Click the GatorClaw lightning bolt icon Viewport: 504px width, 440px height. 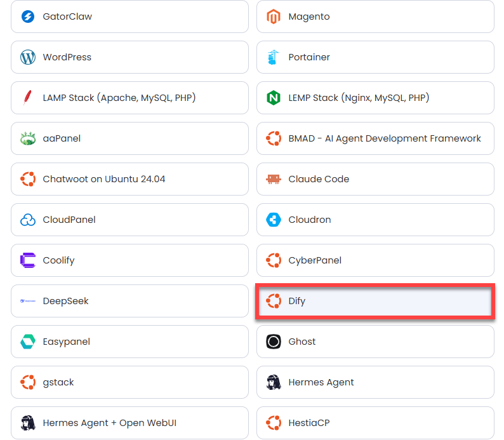pos(28,17)
